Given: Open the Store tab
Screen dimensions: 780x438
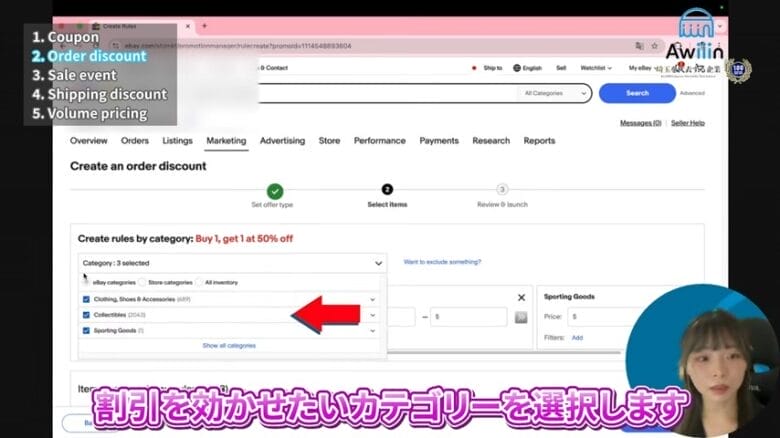Looking at the screenshot, I should (x=329, y=141).
